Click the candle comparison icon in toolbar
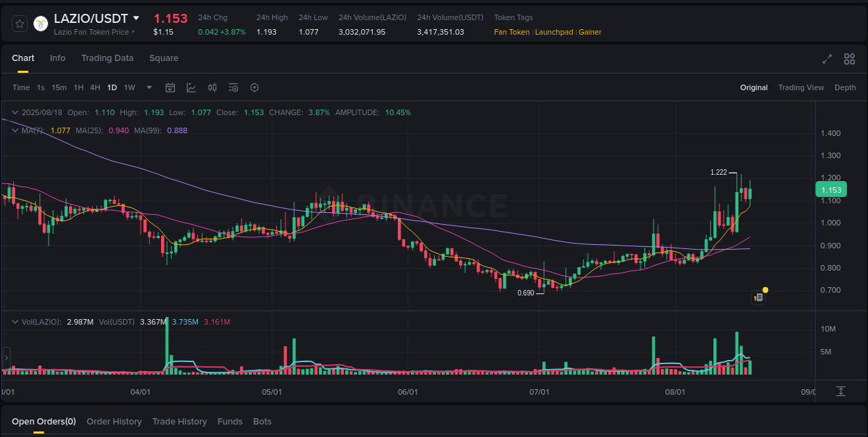Image resolution: width=868 pixels, height=437 pixels. [212, 87]
